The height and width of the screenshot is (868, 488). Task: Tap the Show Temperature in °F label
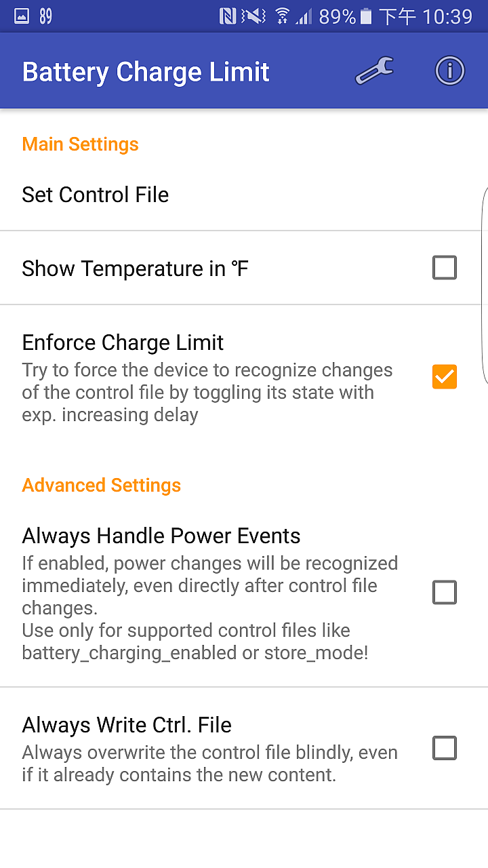(135, 269)
